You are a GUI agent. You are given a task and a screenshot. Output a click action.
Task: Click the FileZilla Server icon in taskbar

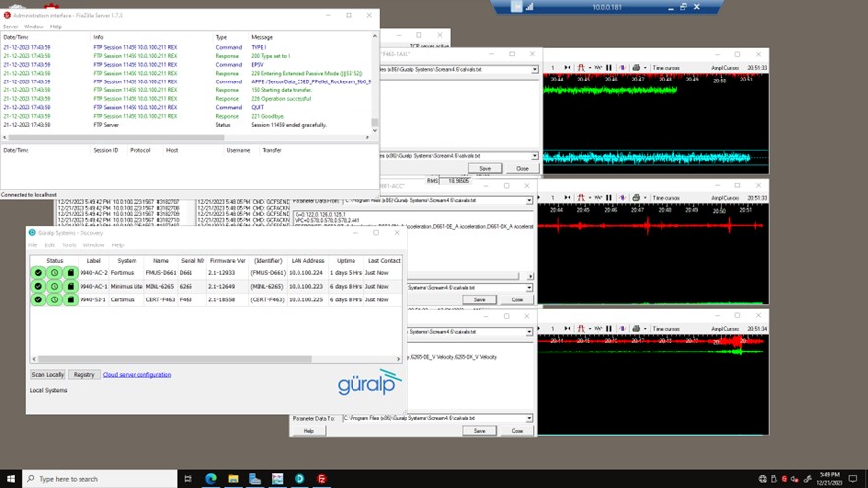click(x=321, y=479)
